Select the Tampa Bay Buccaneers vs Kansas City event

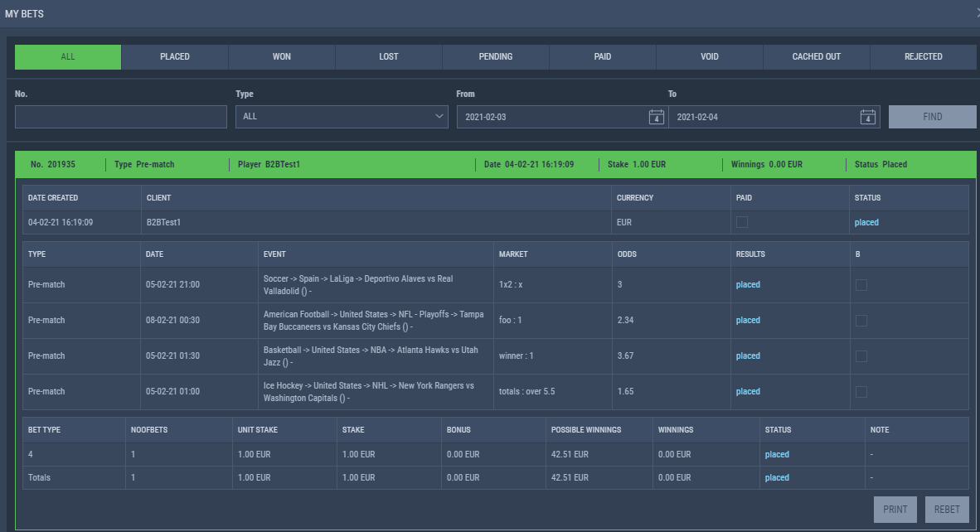[x=373, y=321]
